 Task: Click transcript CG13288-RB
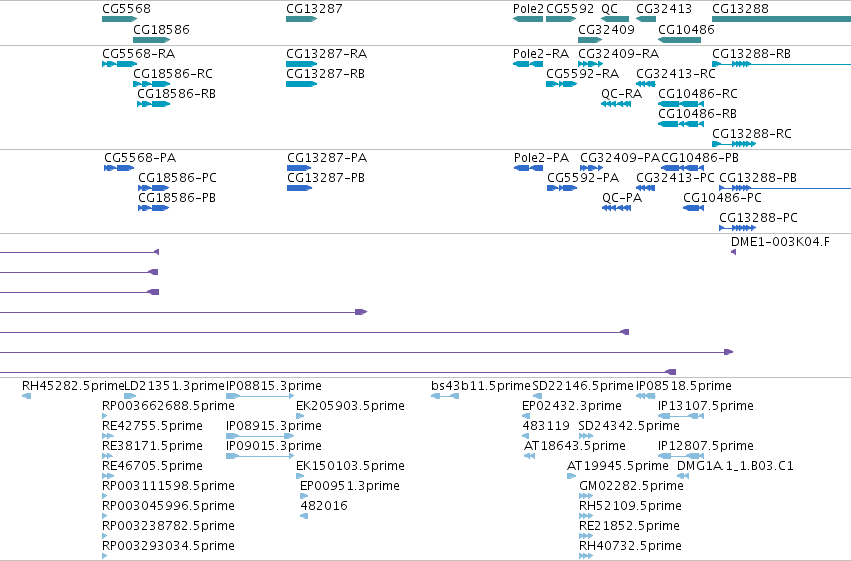pyautogui.click(x=751, y=54)
